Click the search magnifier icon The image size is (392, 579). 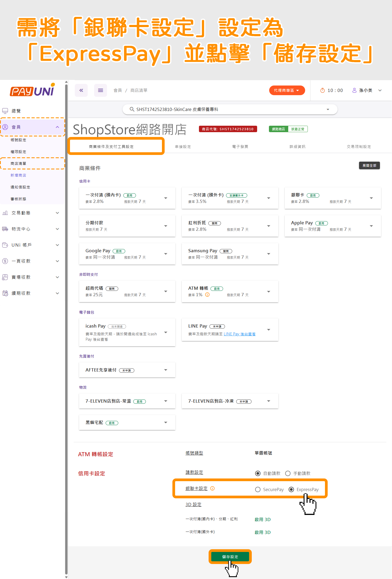coord(132,109)
